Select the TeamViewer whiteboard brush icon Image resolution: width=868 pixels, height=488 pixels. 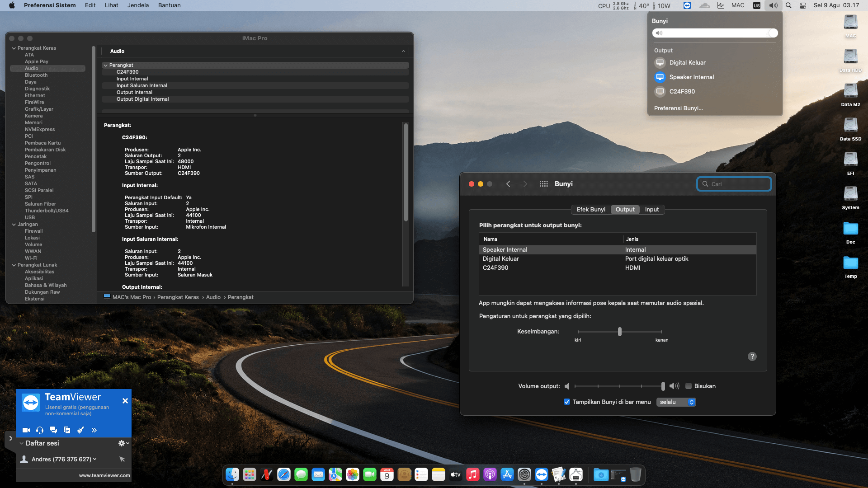[80, 430]
